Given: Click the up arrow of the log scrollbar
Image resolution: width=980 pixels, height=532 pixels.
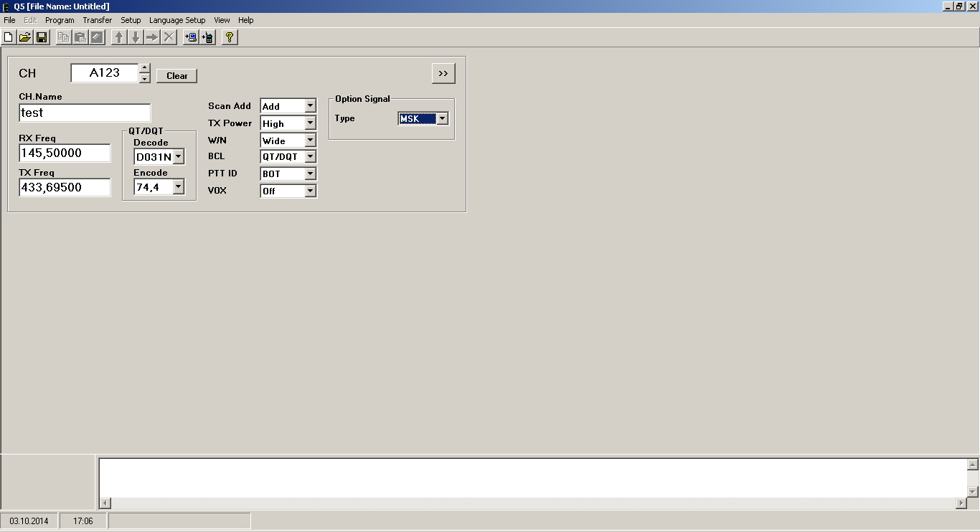Looking at the screenshot, I should [x=973, y=465].
